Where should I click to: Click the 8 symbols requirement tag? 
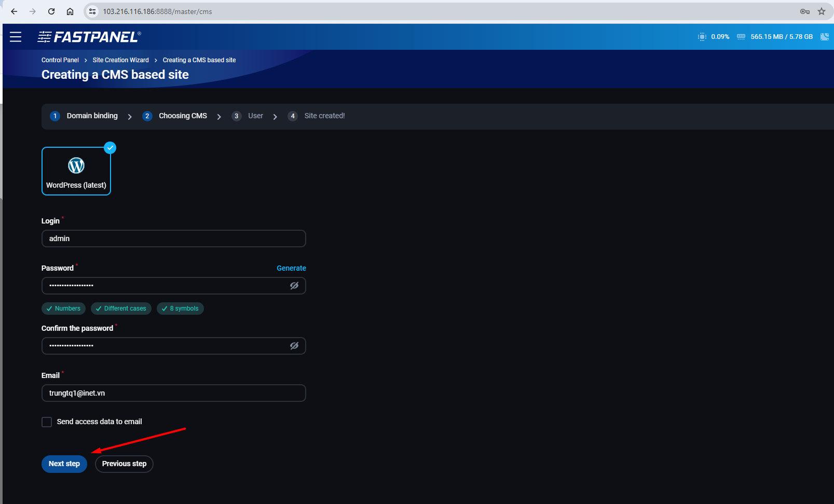[x=180, y=309]
